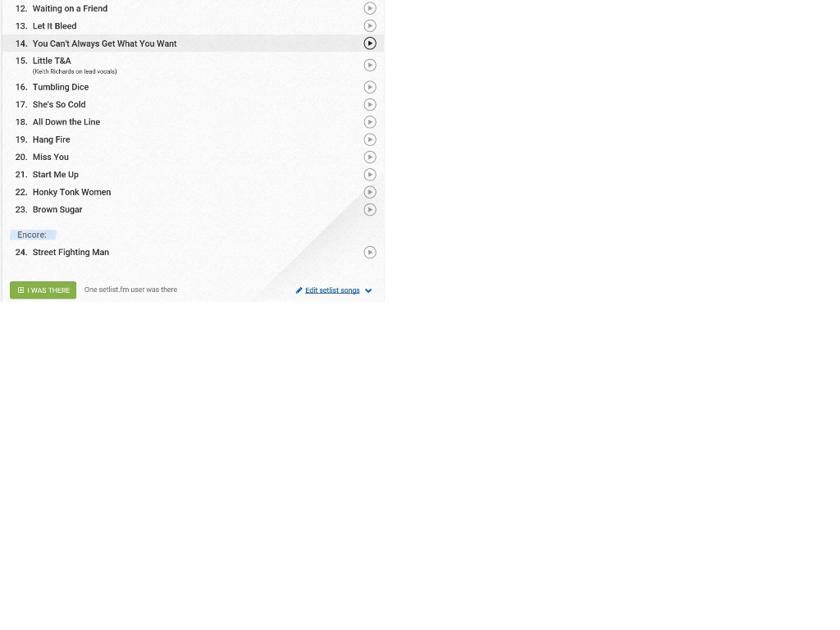The image size is (840, 630).
Task: Click the pencil edit icon
Action: click(x=299, y=290)
